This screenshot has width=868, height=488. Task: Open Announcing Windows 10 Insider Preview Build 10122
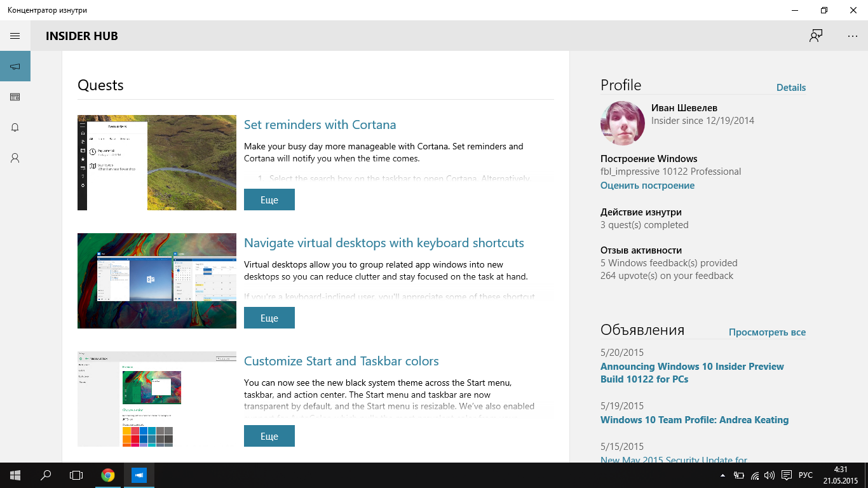[x=692, y=373]
